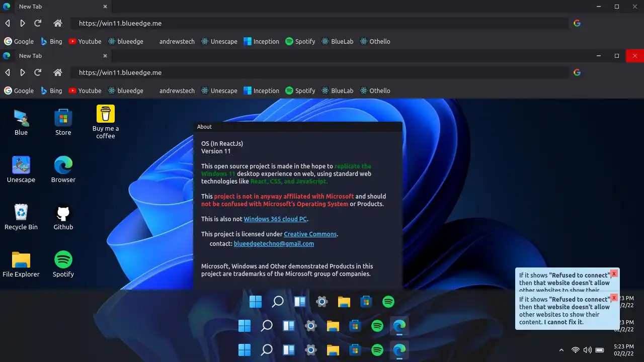Open Spotify on the bottom-most taskbar
Viewport: 644px width, 362px height.
(x=377, y=349)
